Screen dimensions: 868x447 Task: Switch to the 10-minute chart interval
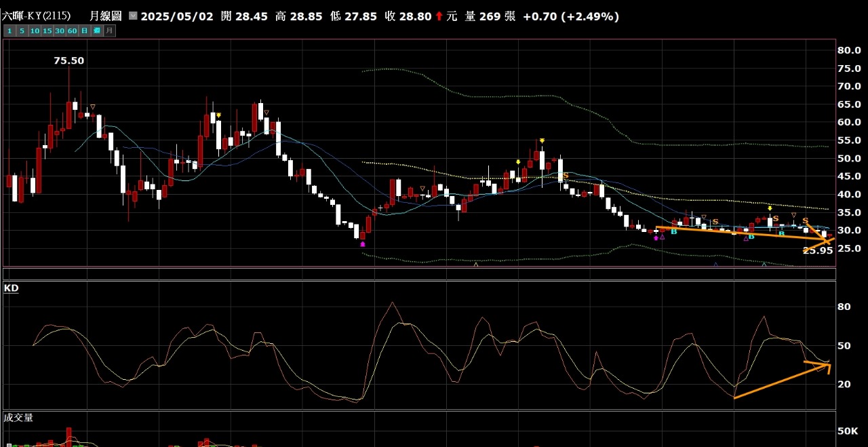(x=35, y=31)
